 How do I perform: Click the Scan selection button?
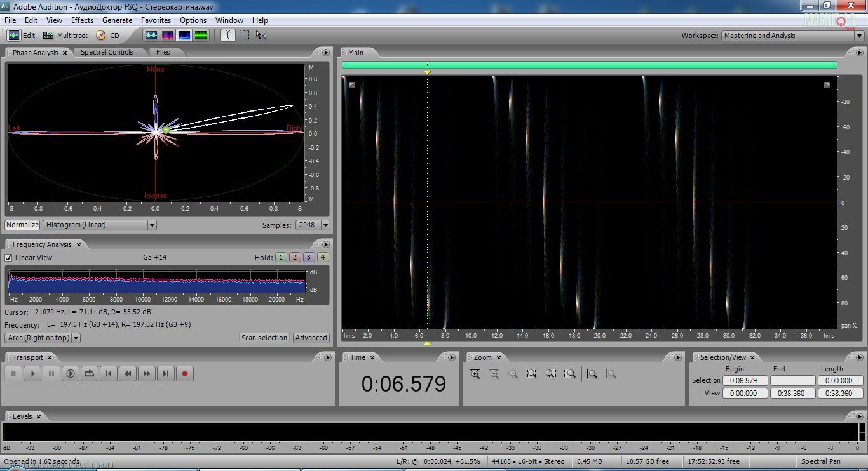click(x=264, y=338)
